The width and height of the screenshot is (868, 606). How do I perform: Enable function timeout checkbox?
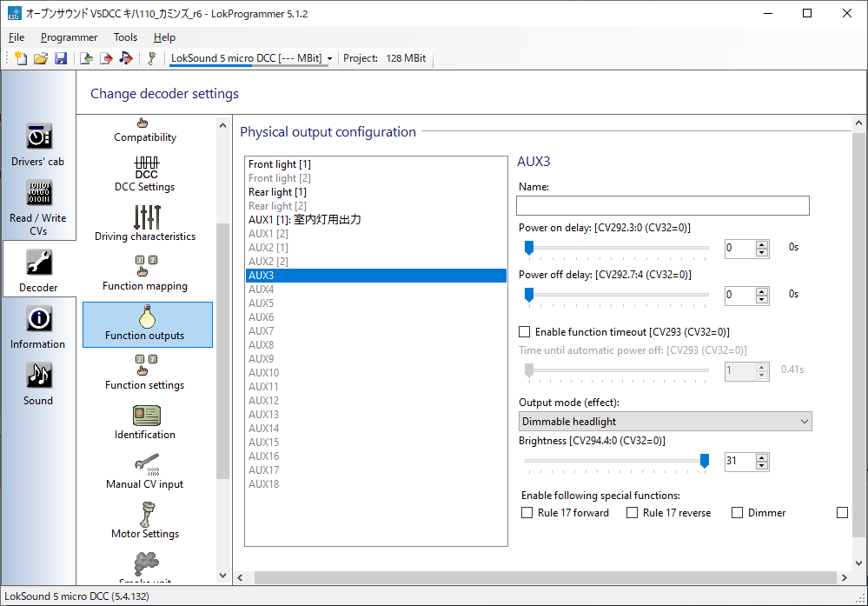tap(524, 332)
